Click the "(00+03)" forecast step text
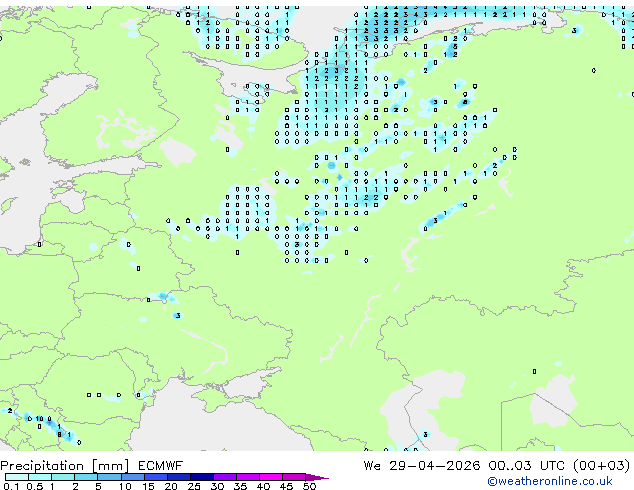Viewport: 634px width, 490px height. pos(601,466)
